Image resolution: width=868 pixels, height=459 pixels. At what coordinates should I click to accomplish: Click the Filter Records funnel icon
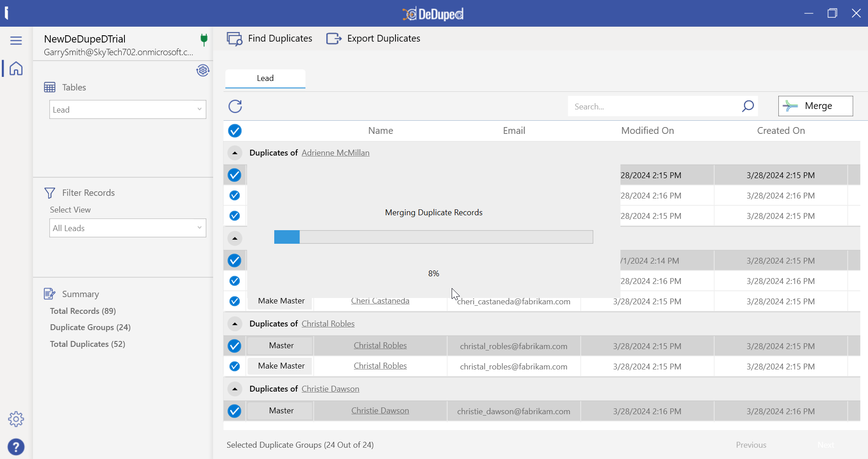pos(50,193)
